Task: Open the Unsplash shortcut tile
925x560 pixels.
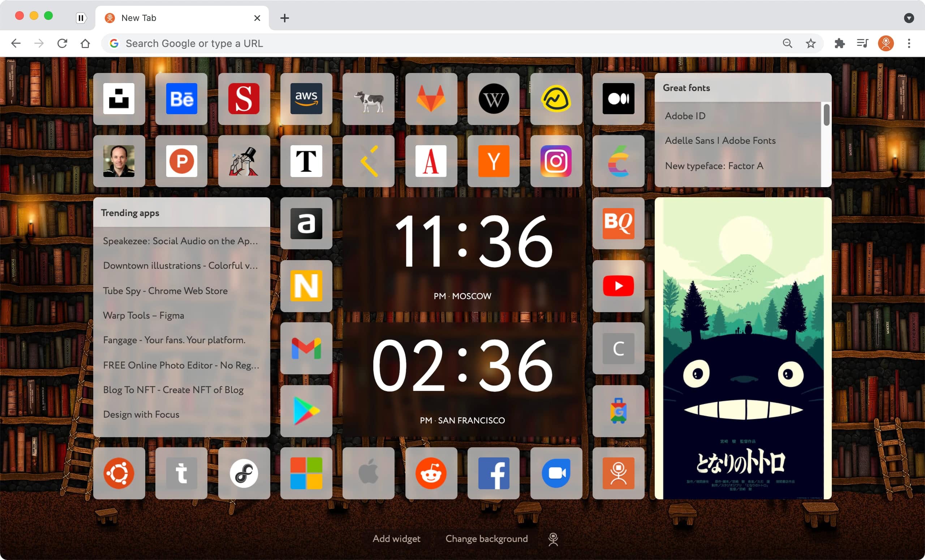Action: pos(119,99)
